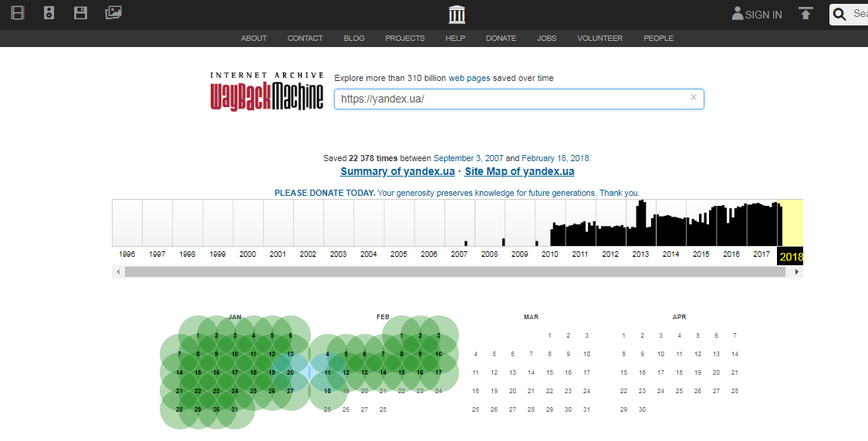Click the left arrow of timeline scrollbar
The height and width of the screenshot is (441, 868).
click(118, 272)
